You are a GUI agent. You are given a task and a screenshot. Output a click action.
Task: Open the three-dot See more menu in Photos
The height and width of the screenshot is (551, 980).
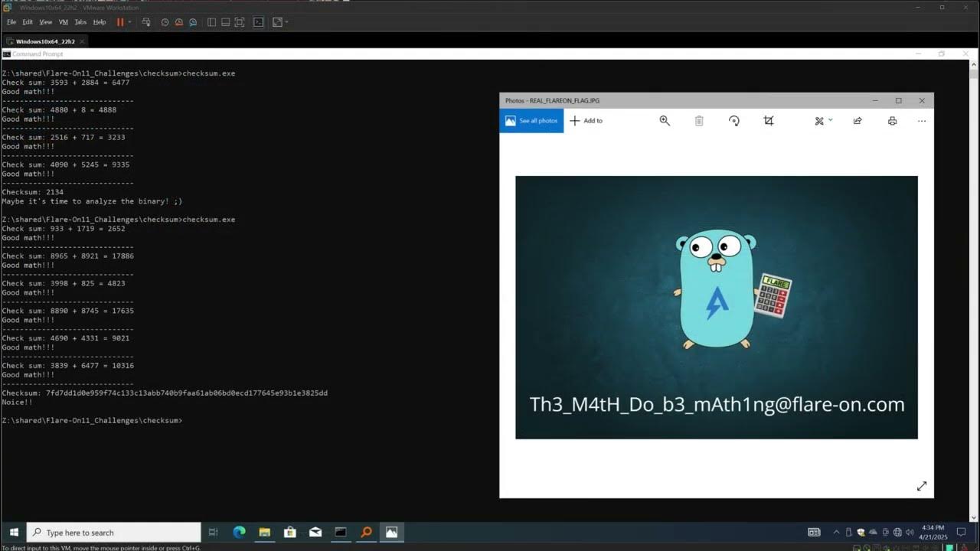pos(922,121)
